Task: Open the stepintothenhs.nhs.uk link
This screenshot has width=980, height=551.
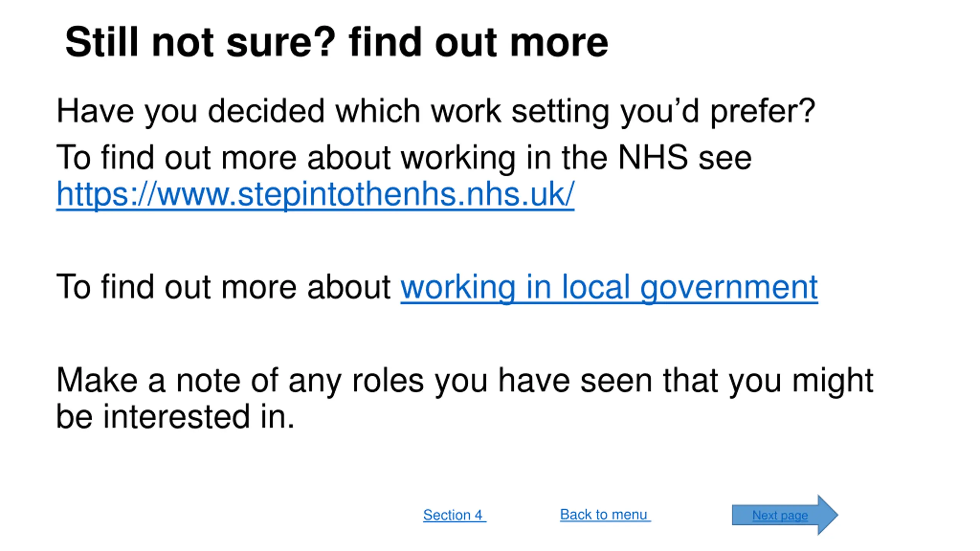Action: 315,195
